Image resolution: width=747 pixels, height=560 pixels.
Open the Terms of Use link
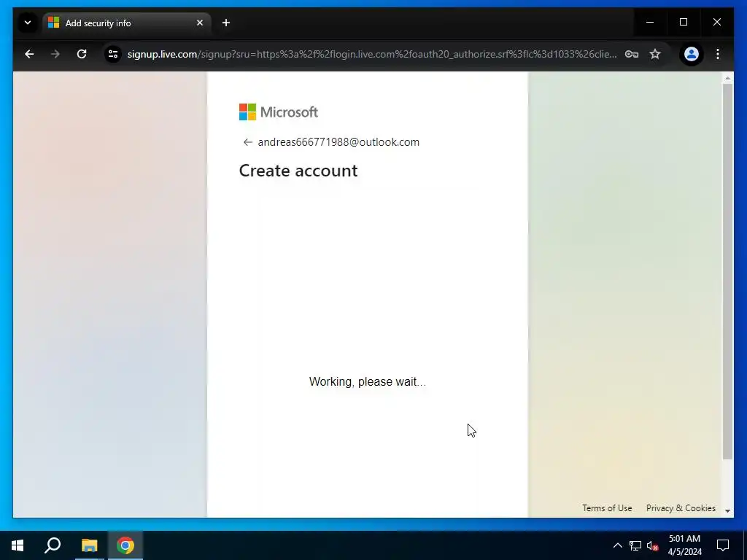[607, 508]
